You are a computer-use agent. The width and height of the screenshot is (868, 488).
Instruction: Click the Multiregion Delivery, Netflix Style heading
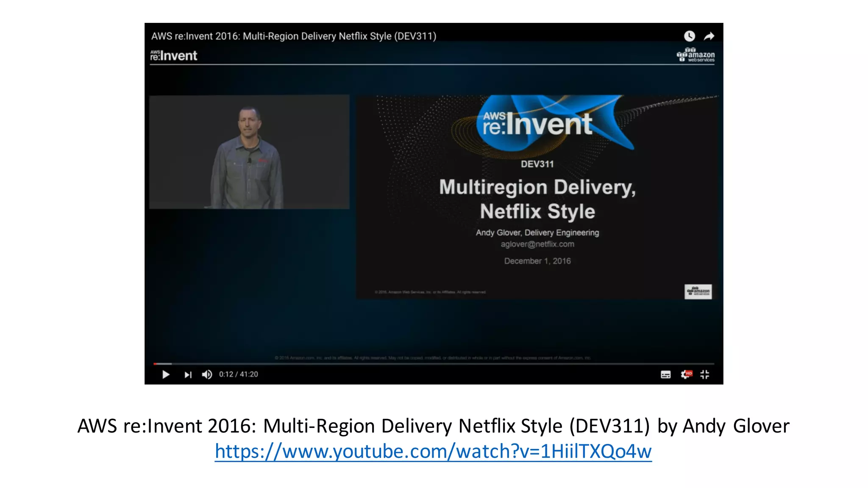(537, 200)
